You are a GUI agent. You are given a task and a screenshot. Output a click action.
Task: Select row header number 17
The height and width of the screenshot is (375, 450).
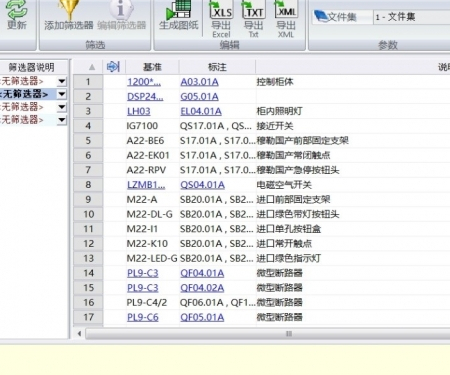click(x=88, y=317)
